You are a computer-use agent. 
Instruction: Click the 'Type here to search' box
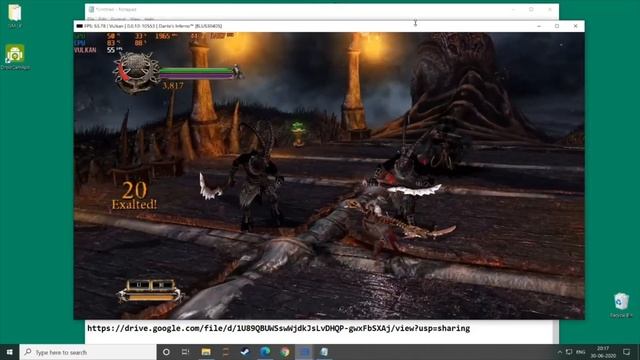pos(88,352)
